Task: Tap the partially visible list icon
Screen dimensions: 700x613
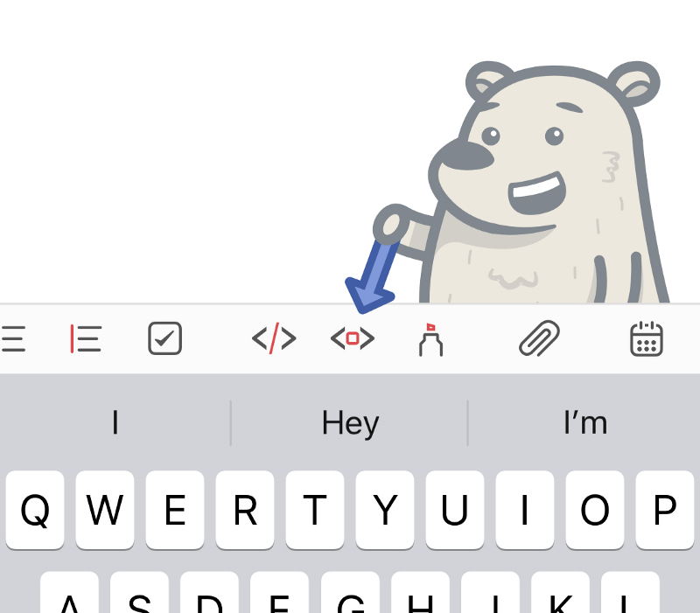Action: (x=12, y=338)
